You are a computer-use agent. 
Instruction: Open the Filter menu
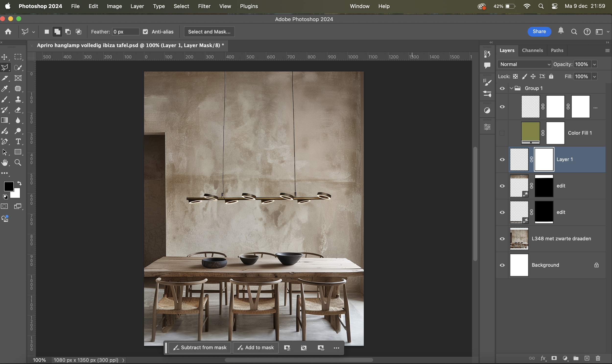point(204,6)
